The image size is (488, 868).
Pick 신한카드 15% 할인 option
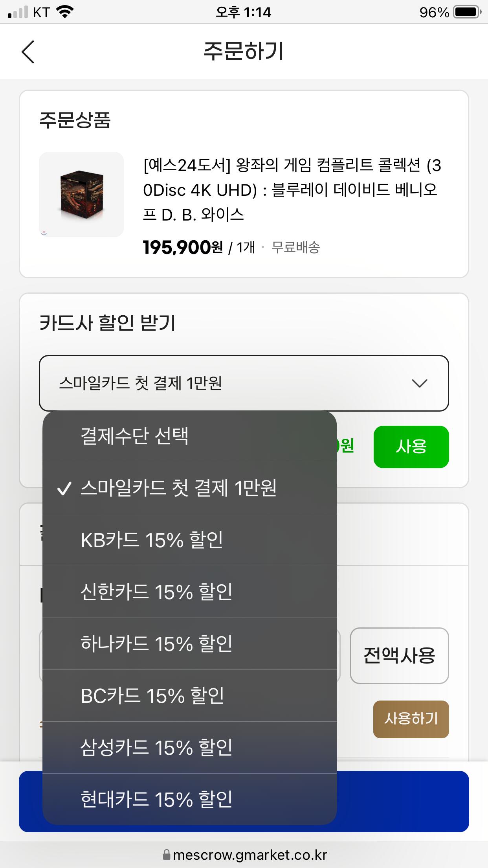[x=189, y=592]
